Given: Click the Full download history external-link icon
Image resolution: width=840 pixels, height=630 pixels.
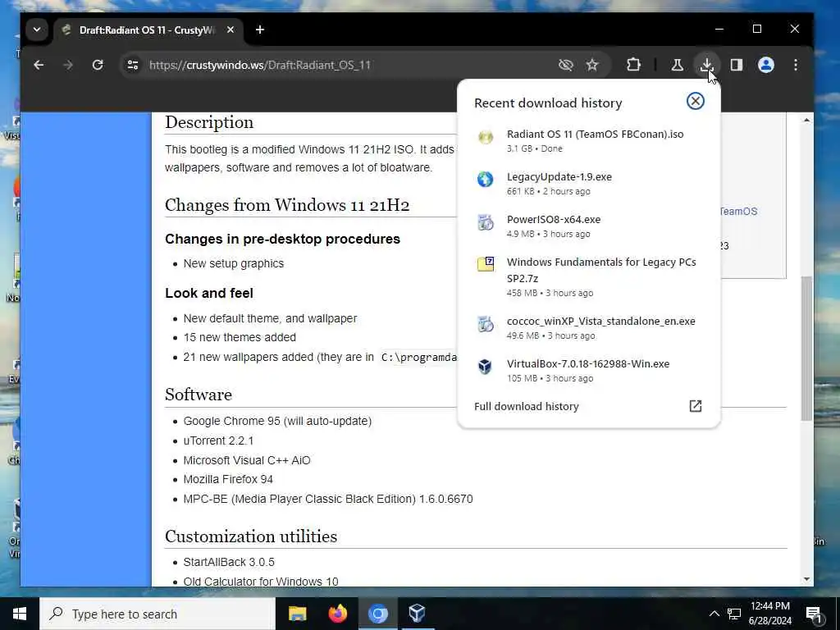Looking at the screenshot, I should tap(696, 406).
